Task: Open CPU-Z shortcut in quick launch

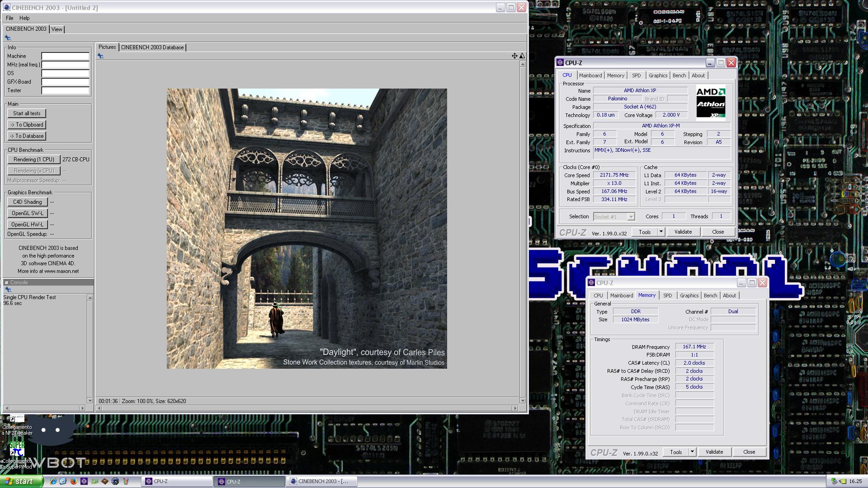Action: pos(84,482)
